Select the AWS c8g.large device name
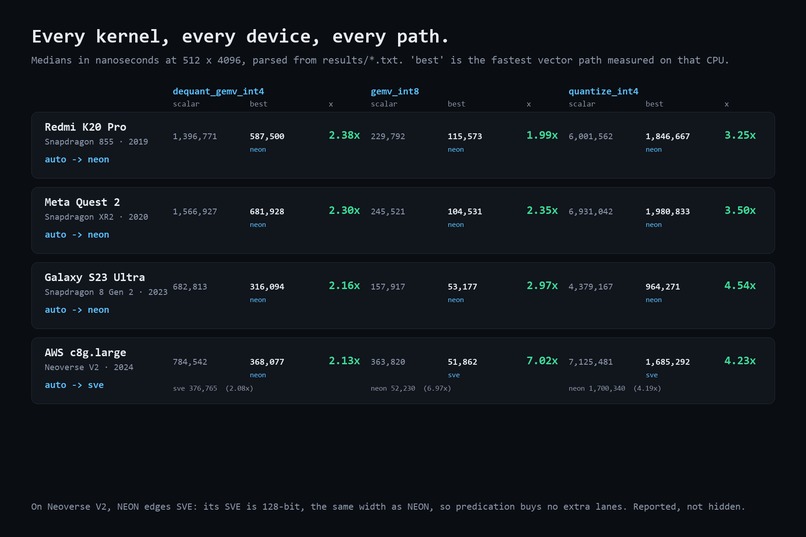 tap(85, 353)
